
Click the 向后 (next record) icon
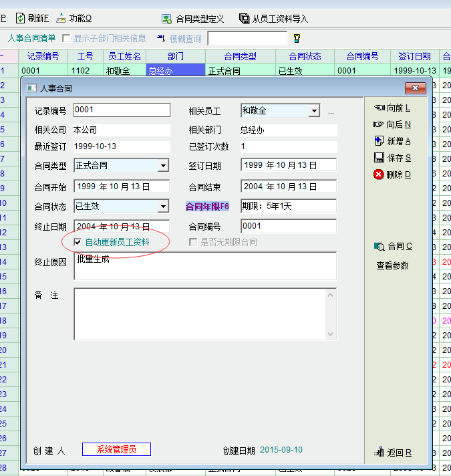[379, 124]
